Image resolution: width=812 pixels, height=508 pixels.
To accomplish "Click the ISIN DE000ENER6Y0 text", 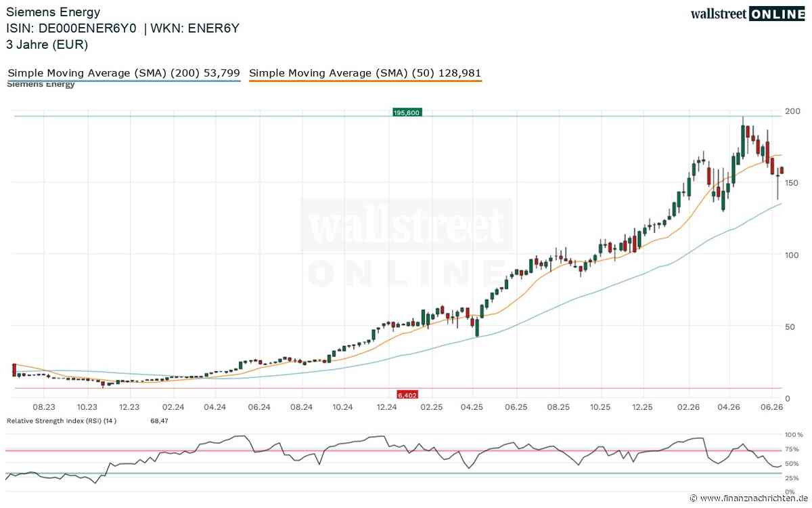I will coord(72,28).
